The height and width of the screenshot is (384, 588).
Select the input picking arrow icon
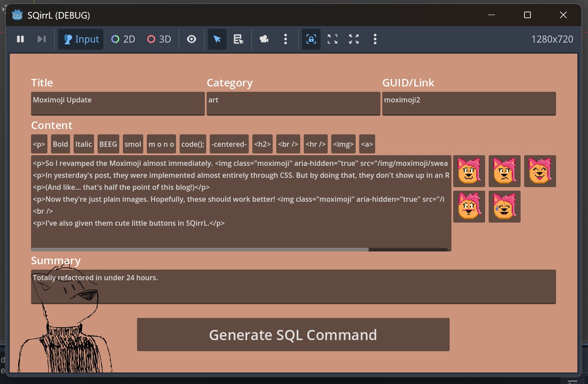pos(217,39)
